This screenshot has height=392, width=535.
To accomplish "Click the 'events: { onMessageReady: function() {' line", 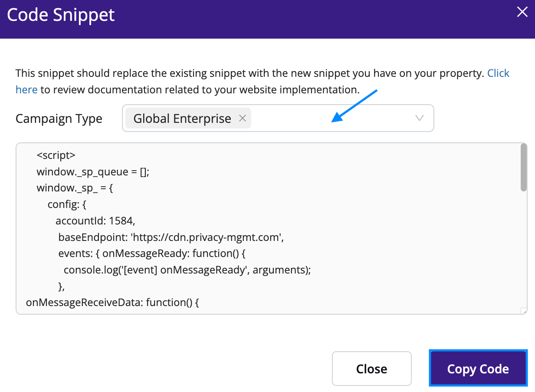I will pos(152,254).
